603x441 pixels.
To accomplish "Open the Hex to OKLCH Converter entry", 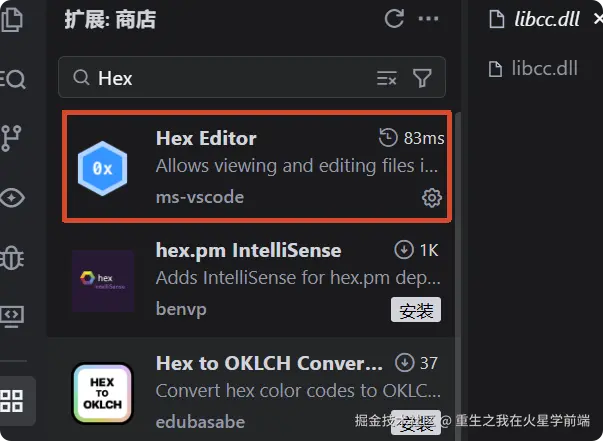I will pos(254,392).
